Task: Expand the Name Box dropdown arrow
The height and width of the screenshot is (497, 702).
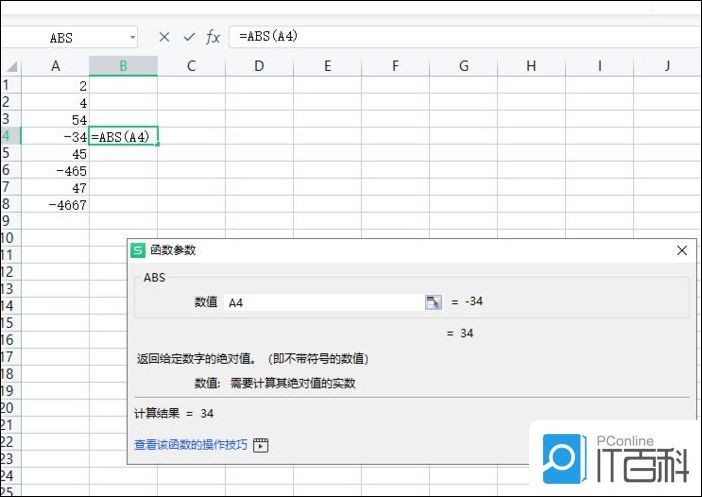Action: pyautogui.click(x=133, y=38)
